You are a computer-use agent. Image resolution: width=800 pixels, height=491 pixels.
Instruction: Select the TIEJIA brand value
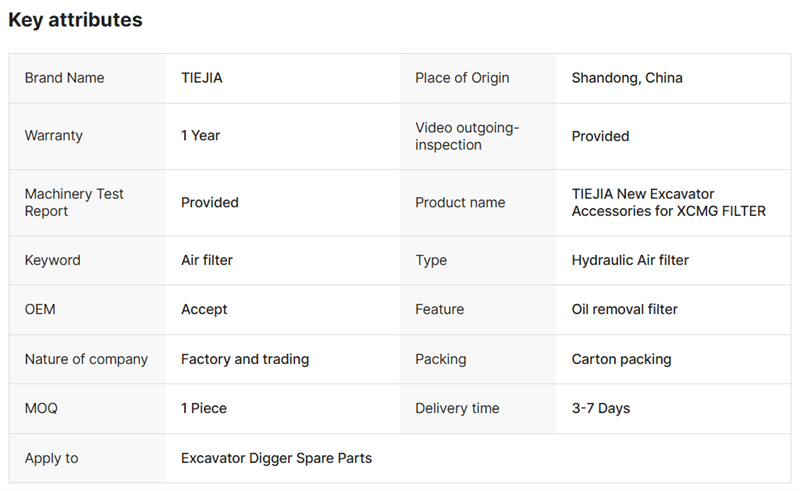click(x=202, y=78)
